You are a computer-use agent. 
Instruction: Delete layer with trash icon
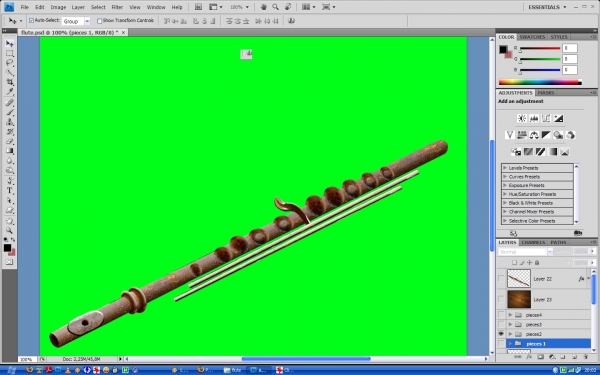585,357
